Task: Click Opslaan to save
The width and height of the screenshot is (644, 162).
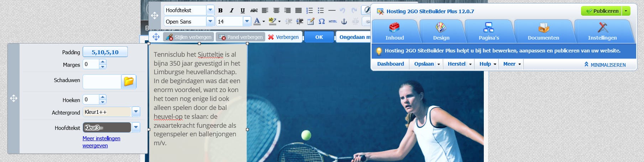Action: 424,64
